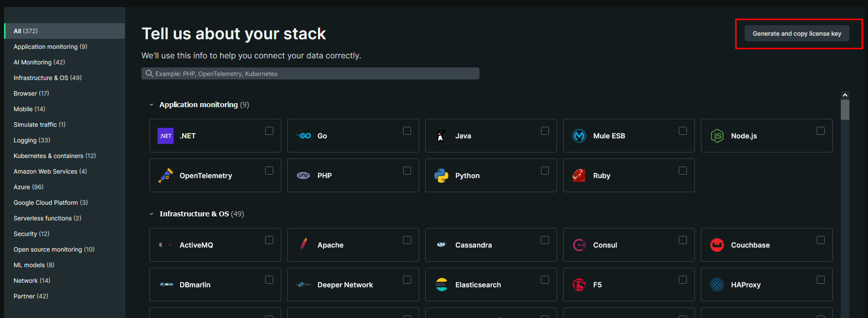Check the Java checkbox
The image size is (868, 318).
pos(545,131)
